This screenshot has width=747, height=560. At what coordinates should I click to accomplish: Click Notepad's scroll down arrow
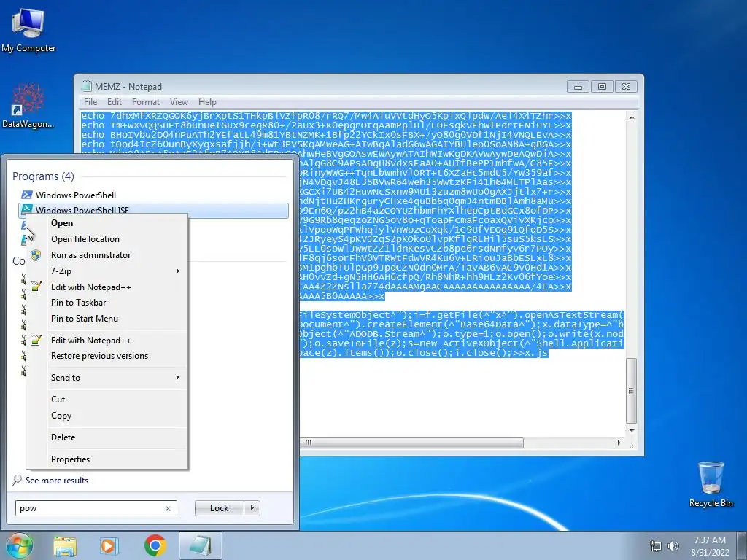(632, 430)
